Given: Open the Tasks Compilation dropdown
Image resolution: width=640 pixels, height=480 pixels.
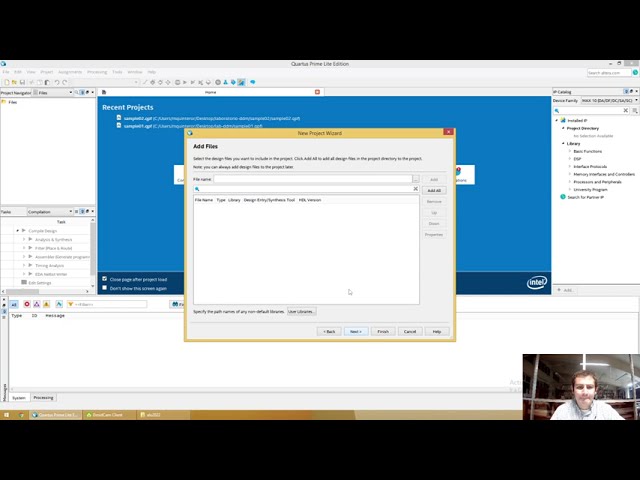Looking at the screenshot, I should (x=50, y=211).
